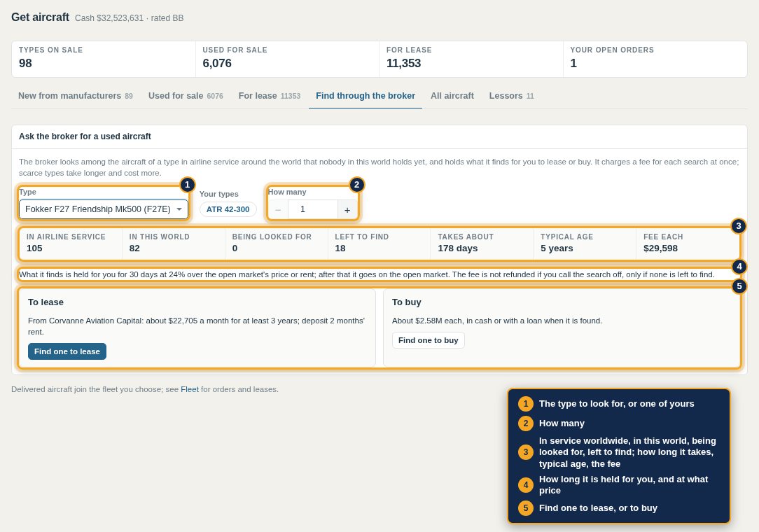This screenshot has width=759, height=532.
Task: Open the Used for sale tab
Action: coord(186,96)
